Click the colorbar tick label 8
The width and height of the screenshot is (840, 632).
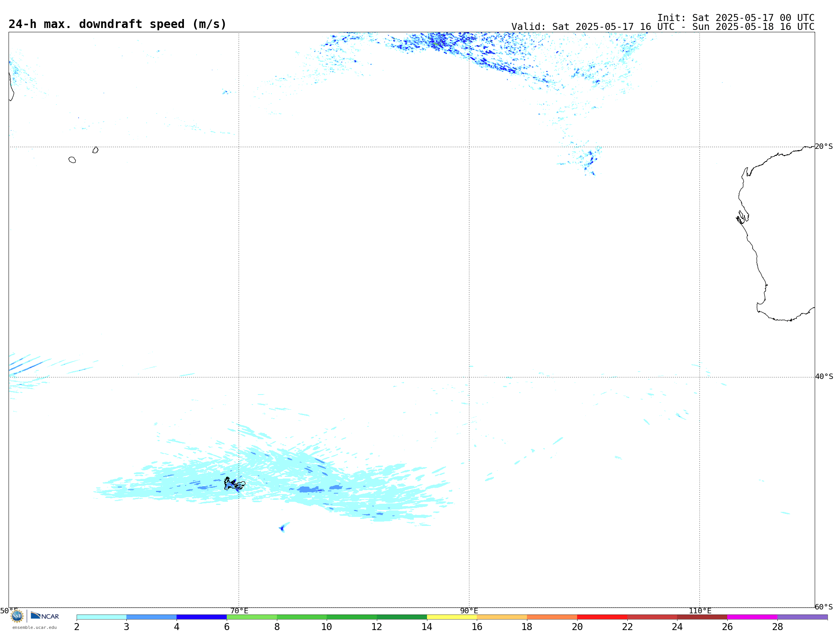(277, 627)
